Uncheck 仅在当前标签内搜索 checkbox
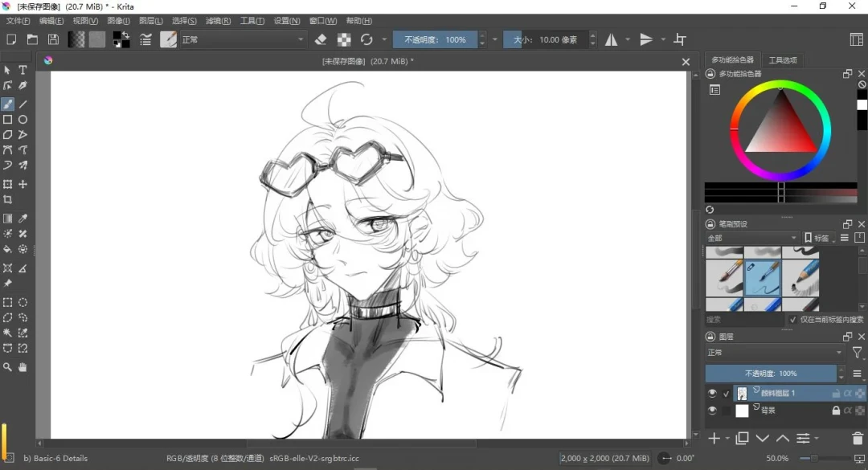The image size is (868, 470). [x=792, y=320]
